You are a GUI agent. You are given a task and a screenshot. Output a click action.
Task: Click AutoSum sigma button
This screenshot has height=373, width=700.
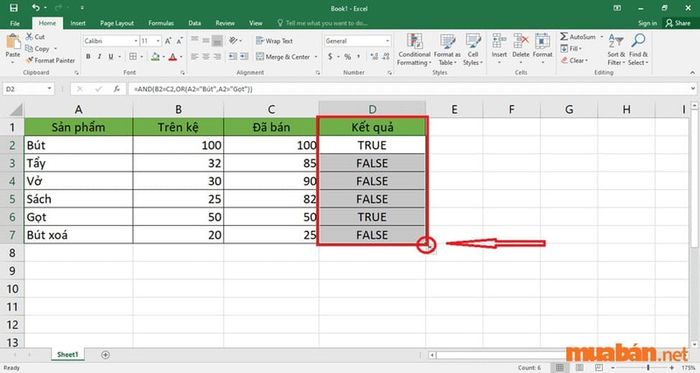coord(578,37)
